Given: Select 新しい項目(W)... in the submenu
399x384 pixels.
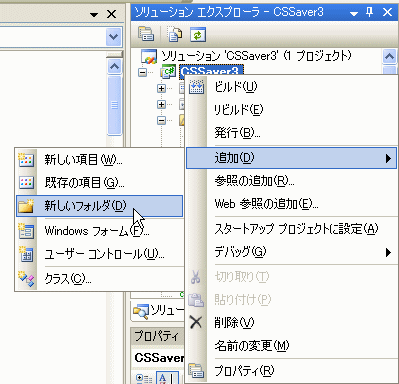Looking at the screenshot, I should (99, 160).
